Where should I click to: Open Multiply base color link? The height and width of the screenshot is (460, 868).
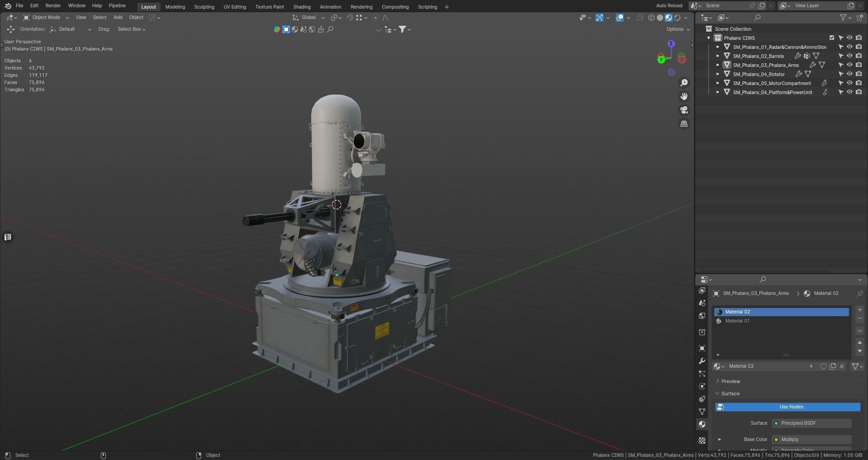point(812,440)
